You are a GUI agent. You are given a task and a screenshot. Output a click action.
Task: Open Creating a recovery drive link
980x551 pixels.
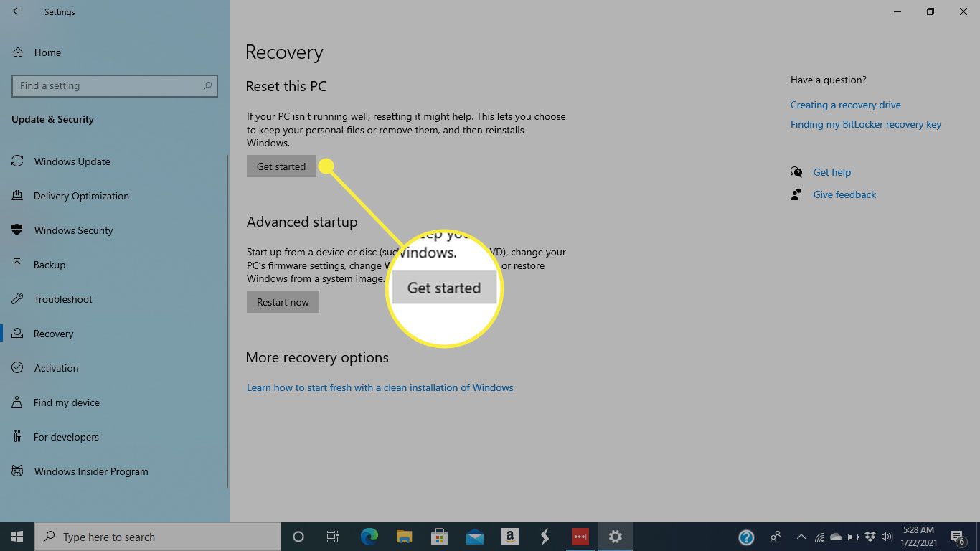click(x=845, y=105)
